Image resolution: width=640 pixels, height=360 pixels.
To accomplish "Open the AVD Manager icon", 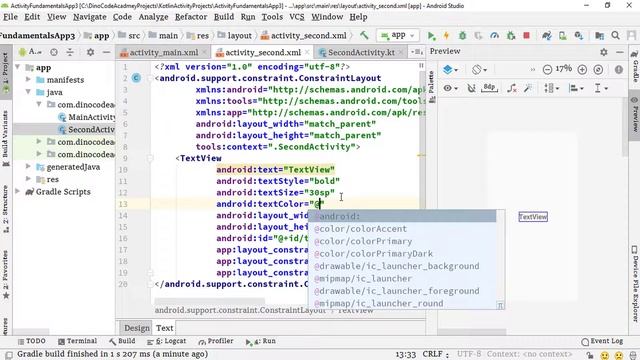I will 562,36.
